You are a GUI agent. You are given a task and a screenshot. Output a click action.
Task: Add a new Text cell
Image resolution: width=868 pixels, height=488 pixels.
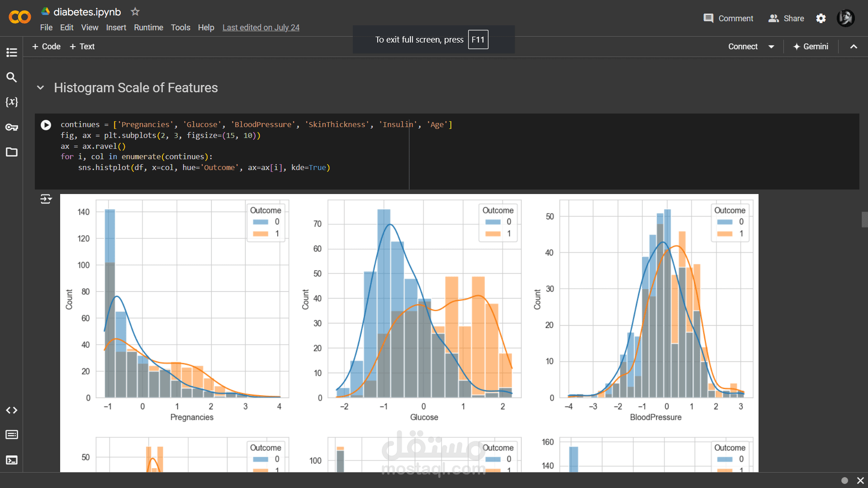pos(82,47)
